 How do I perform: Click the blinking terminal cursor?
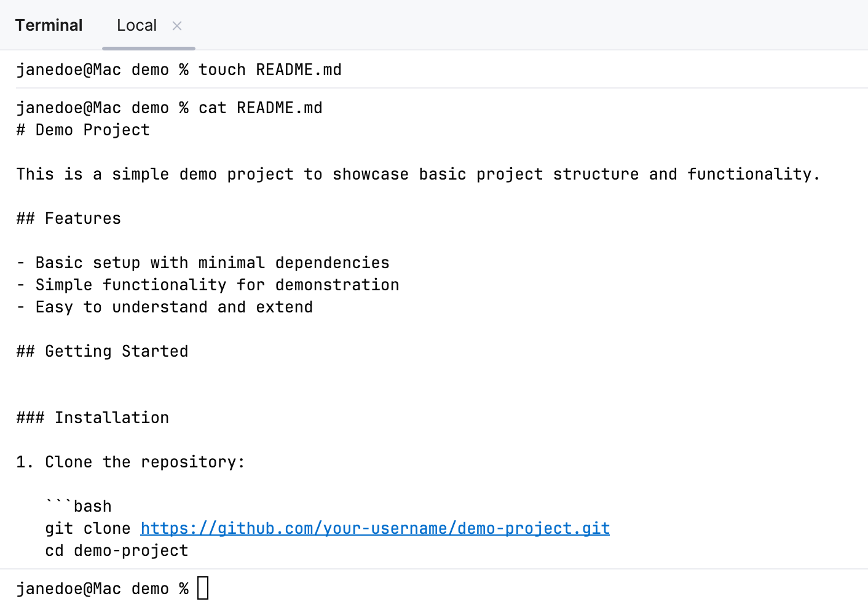(203, 588)
